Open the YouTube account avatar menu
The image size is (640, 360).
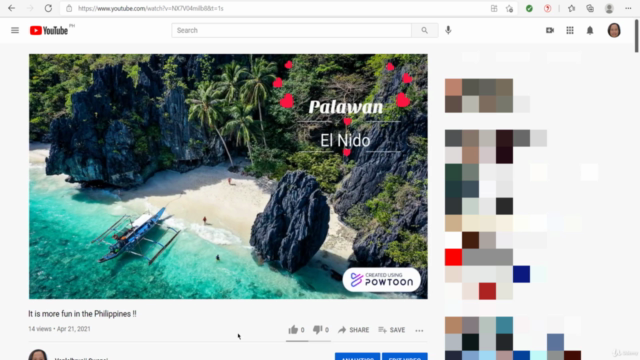(x=614, y=30)
